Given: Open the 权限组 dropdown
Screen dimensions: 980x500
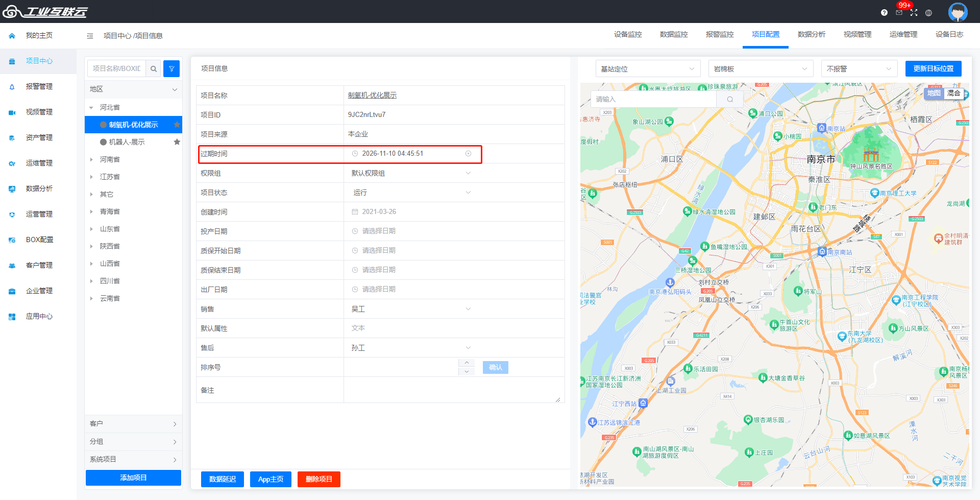Looking at the screenshot, I should tap(411, 173).
